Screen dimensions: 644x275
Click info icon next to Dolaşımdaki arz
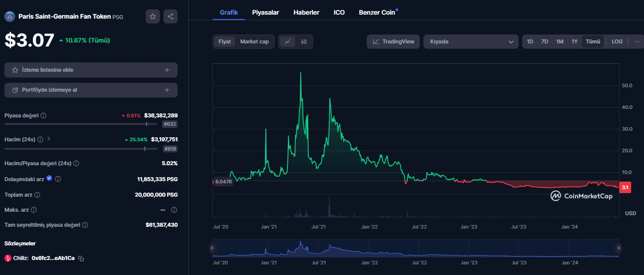coord(58,179)
